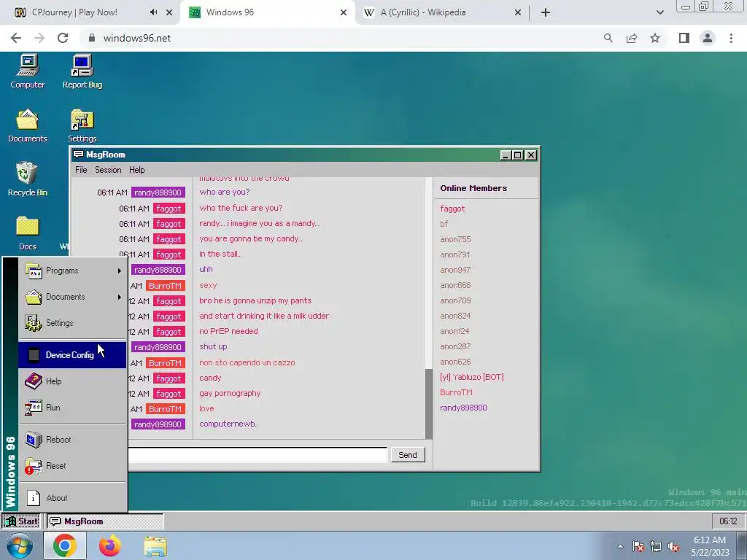Open the Report Bug desktop icon
Screen dimensions: 747x560
pos(82,71)
